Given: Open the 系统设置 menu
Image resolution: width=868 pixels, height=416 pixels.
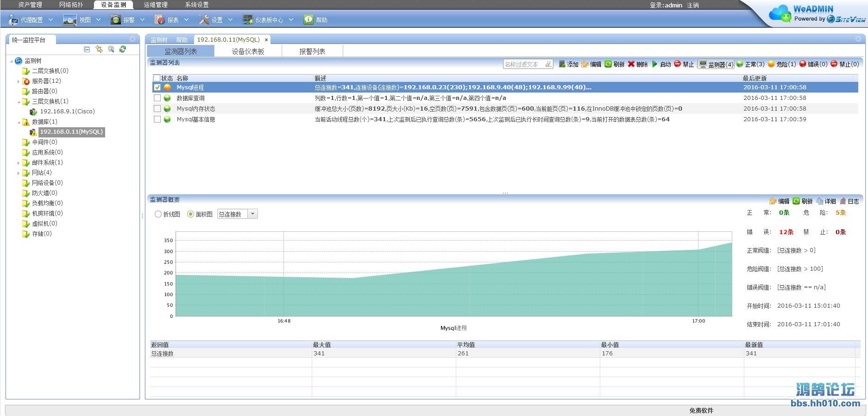Looking at the screenshot, I should [x=197, y=5].
